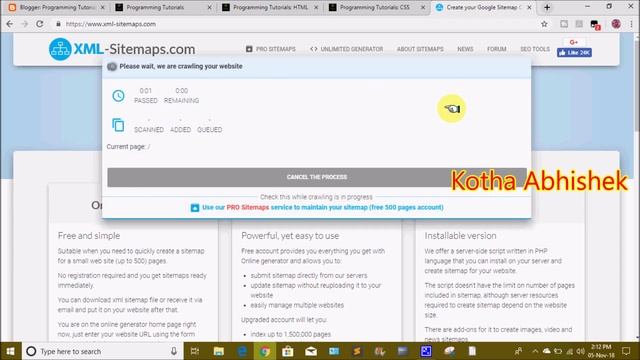The height and width of the screenshot is (360, 640).
Task: Open a new browser tab
Action: pyautogui.click(x=547, y=7)
